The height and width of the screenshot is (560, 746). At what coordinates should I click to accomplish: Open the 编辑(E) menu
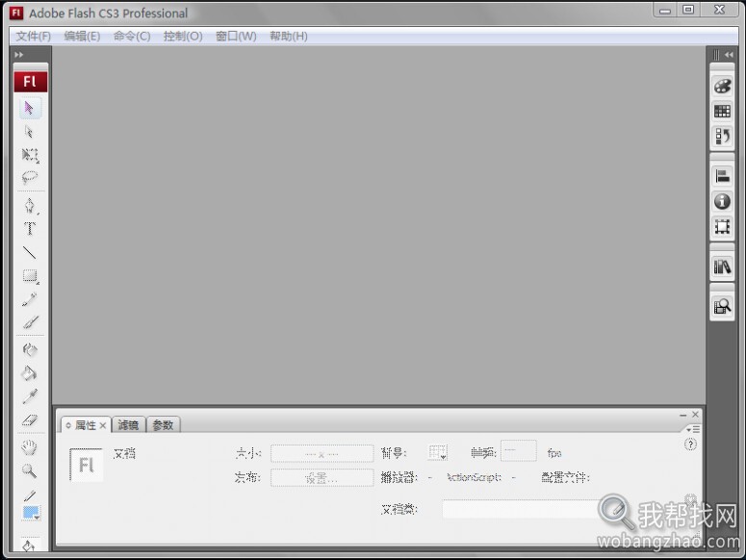[83, 37]
